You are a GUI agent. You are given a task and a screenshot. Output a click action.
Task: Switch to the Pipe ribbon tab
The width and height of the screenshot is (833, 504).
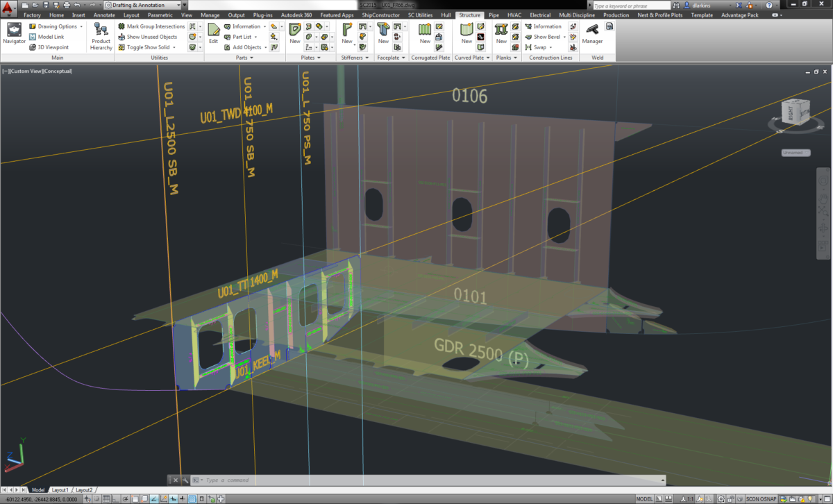(494, 14)
